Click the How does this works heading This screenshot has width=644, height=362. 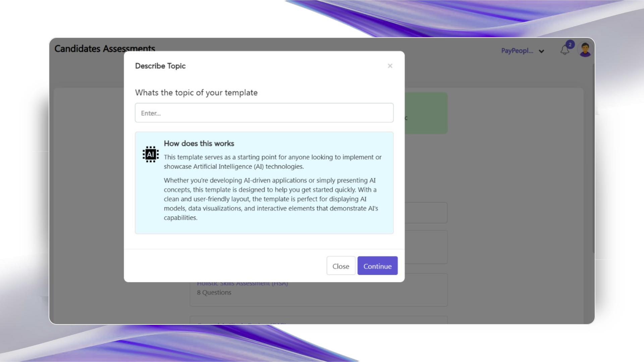199,143
